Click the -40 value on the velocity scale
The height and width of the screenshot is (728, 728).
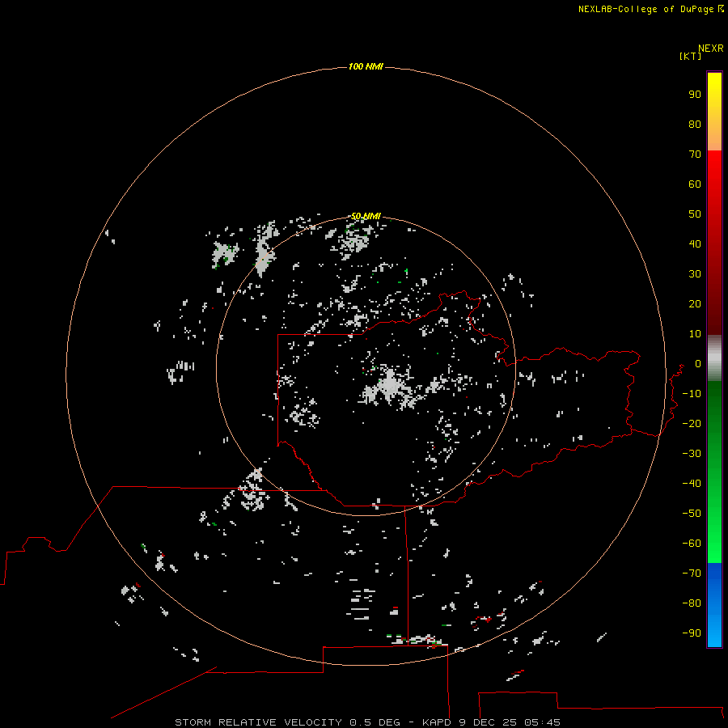click(x=692, y=484)
